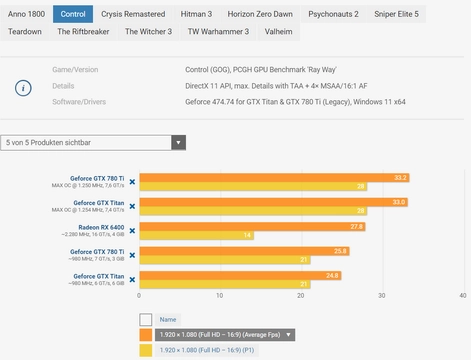Remove the Geforce GTX Titan MAX OC row
Image resolution: width=471 pixels, height=360 pixels.
132,206
